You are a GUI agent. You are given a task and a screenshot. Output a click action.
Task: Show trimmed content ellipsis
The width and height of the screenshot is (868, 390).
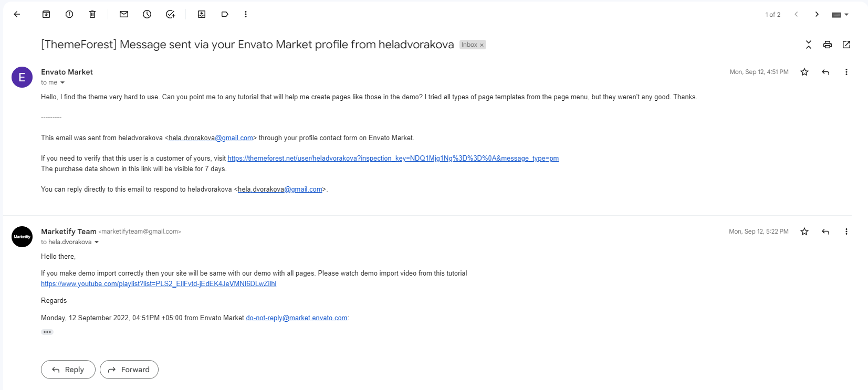(x=47, y=332)
